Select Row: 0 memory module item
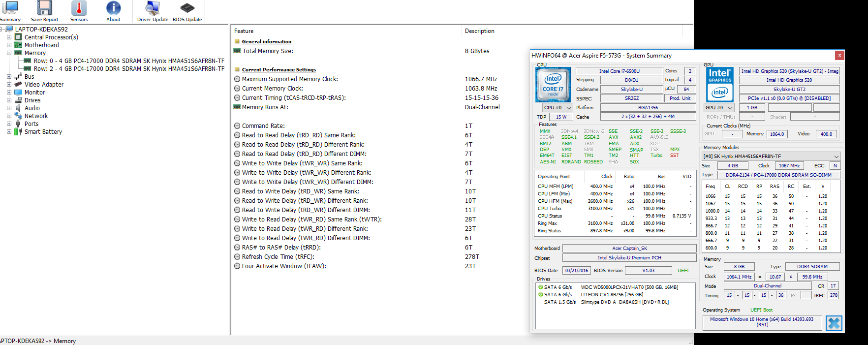 click(129, 61)
